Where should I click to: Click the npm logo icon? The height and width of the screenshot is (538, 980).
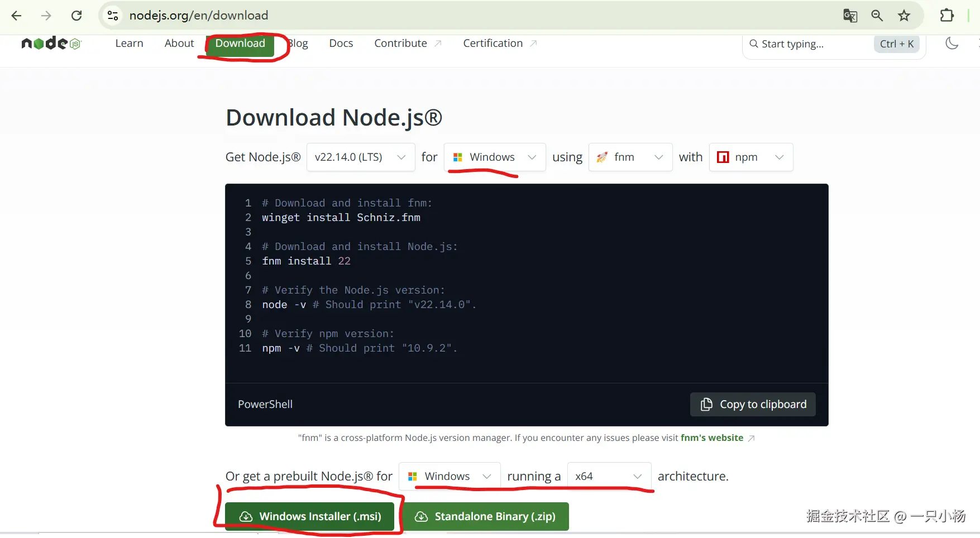coord(723,157)
